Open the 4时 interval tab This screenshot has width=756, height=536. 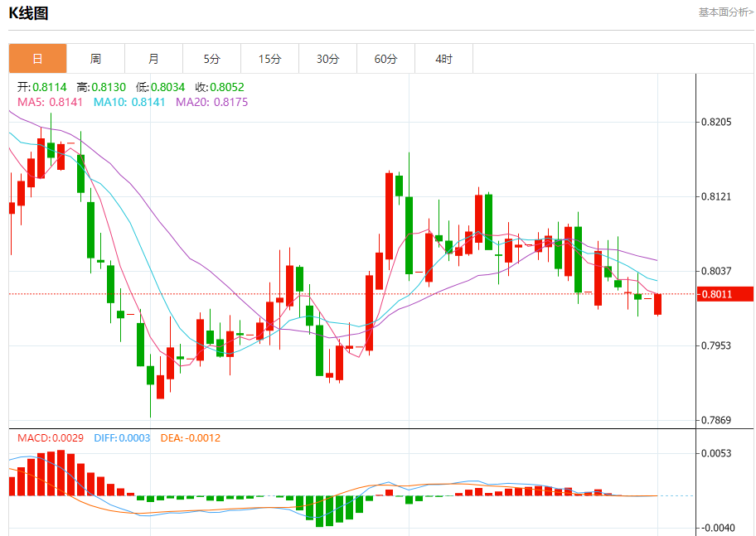tap(444, 59)
